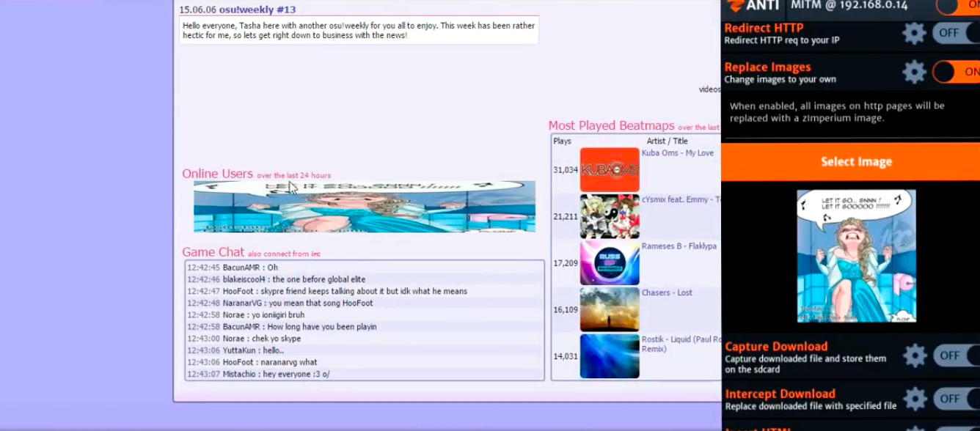Click play count 21,211

pos(566,216)
